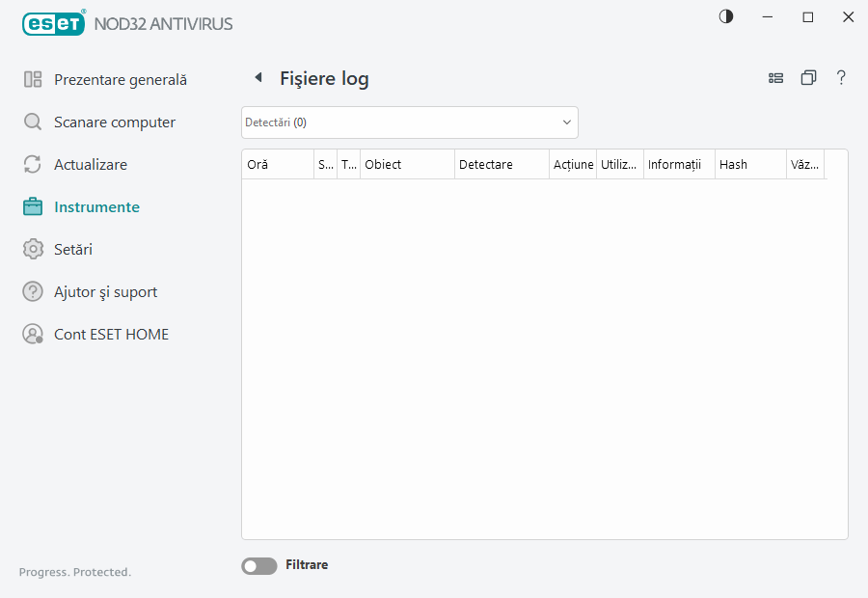Open Prezentare generală from the sidebar
This screenshot has width=868, height=598.
pyautogui.click(x=121, y=79)
